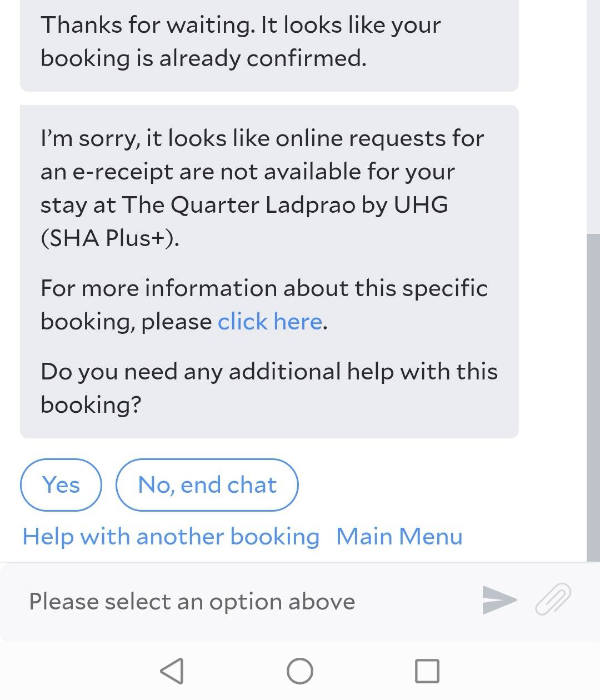Tap the Android home circle icon
The width and height of the screenshot is (600, 700).
click(300, 671)
